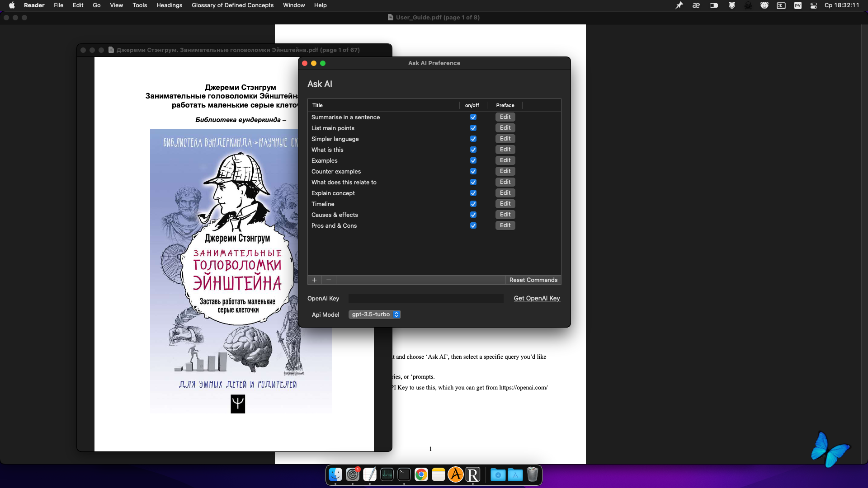Edit the preface of 'Explain concept'
868x488 pixels.
click(x=505, y=193)
